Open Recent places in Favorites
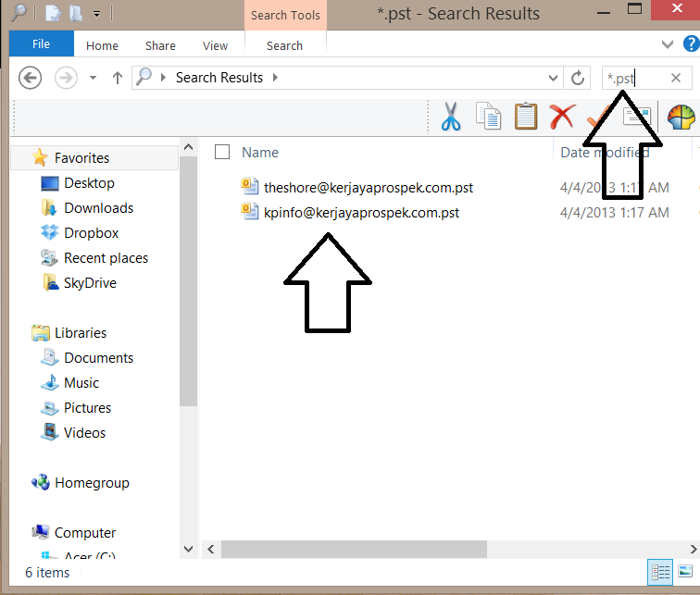 tap(106, 258)
